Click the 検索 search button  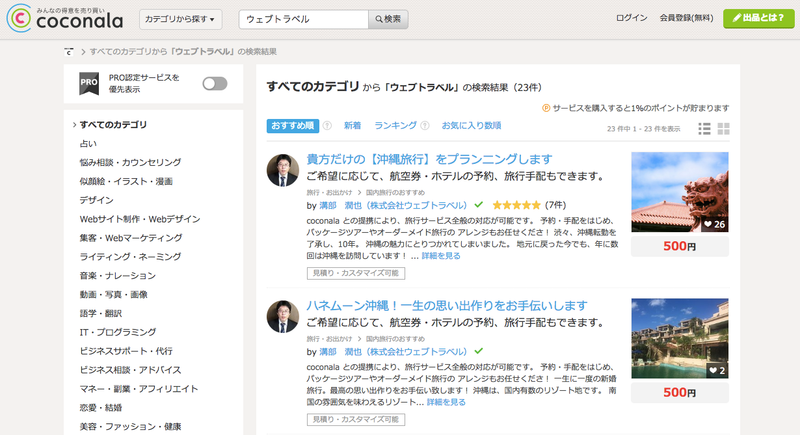coord(389,19)
